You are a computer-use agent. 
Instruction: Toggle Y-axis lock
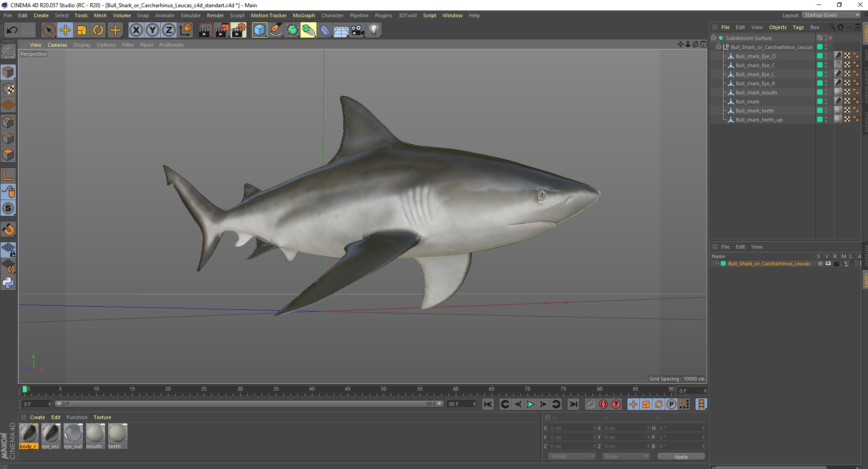[153, 30]
